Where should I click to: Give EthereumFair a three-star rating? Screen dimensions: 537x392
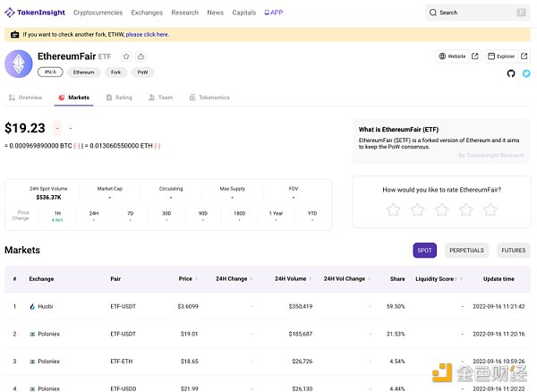point(441,209)
